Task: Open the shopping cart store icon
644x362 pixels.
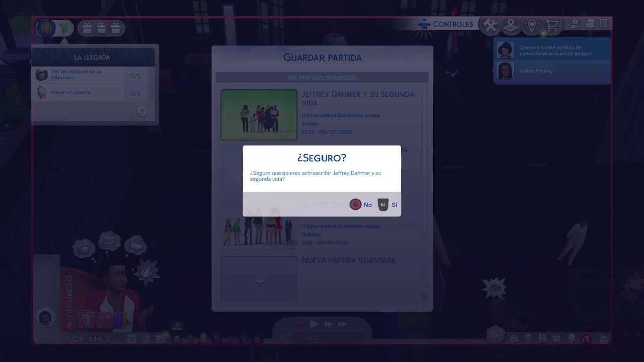Action: (552, 25)
